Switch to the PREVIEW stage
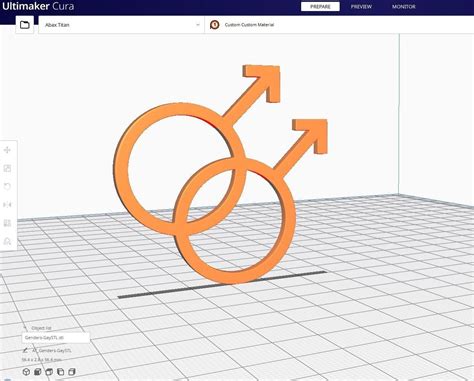Image resolution: width=474 pixels, height=381 pixels. click(361, 7)
